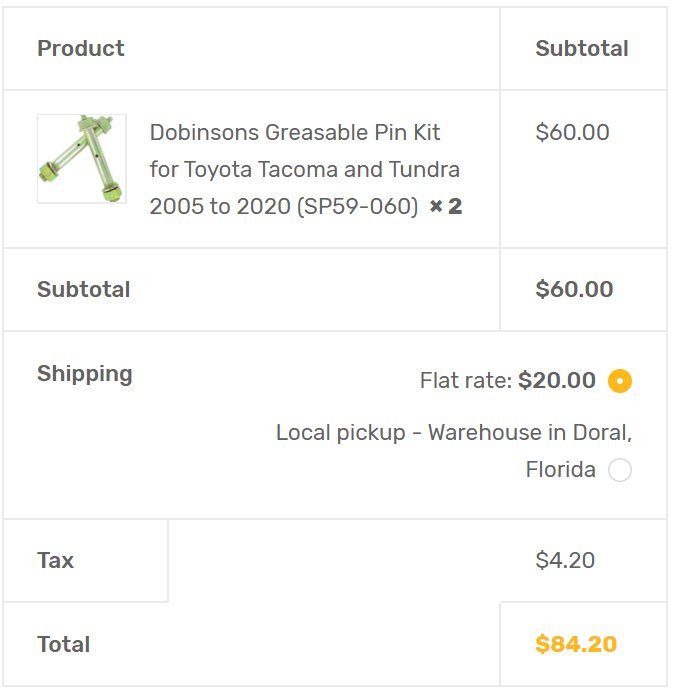Image resolution: width=677 pixels, height=690 pixels.
Task: Click the $4.20 tax amount
Action: (565, 560)
